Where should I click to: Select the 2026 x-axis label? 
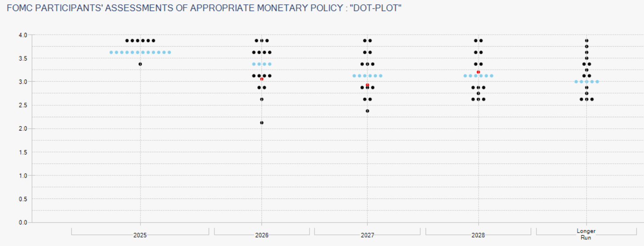[x=262, y=235]
